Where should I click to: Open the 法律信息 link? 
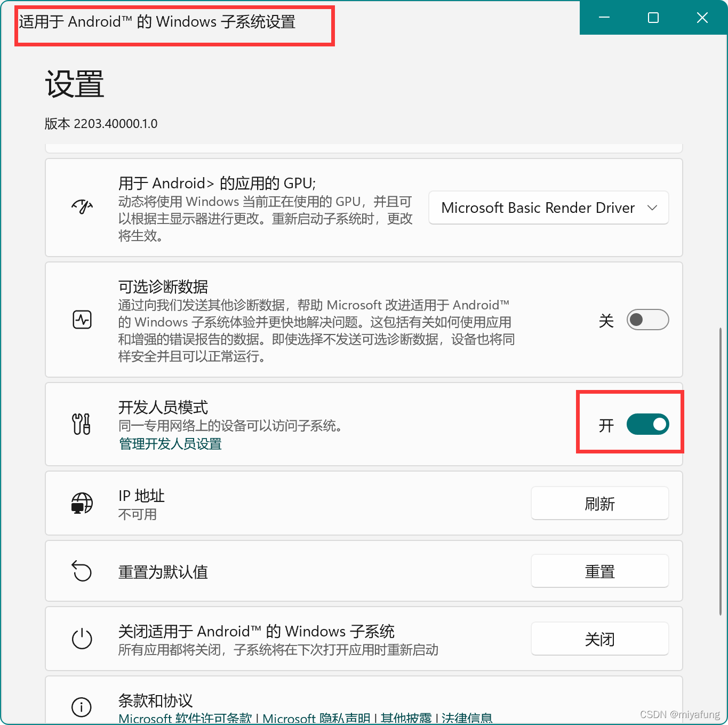[x=467, y=718]
